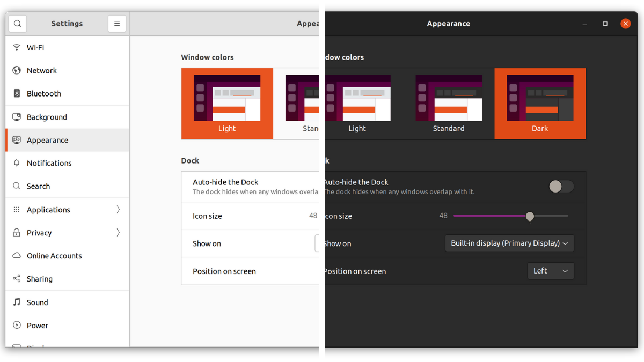
Task: Adjust the dock Icon size slider
Action: click(x=530, y=216)
